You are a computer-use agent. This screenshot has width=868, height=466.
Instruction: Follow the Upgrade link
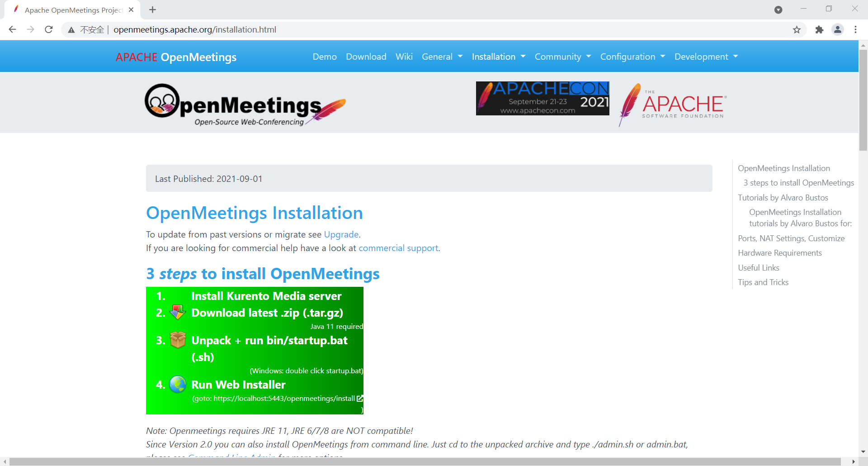coord(341,234)
